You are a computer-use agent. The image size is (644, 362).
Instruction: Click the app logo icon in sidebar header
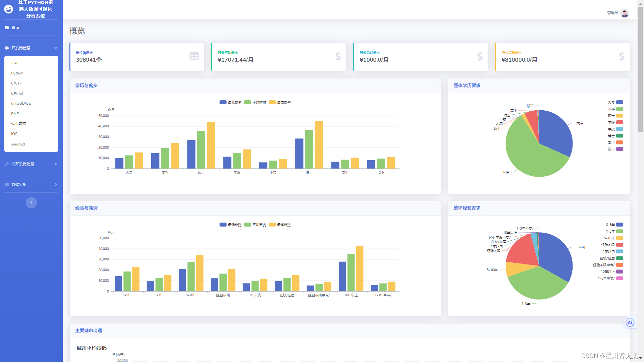[9, 9]
